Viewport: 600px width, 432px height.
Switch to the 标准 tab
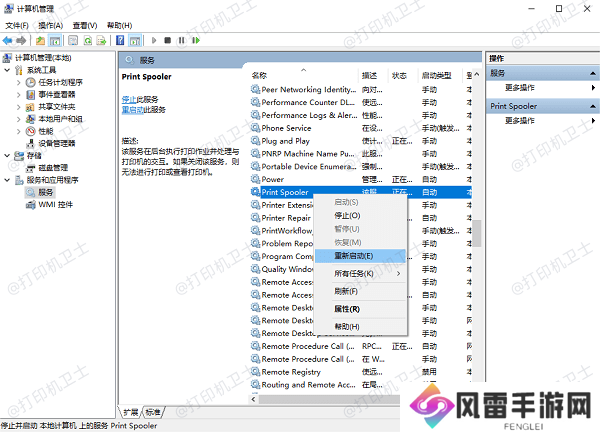153,412
